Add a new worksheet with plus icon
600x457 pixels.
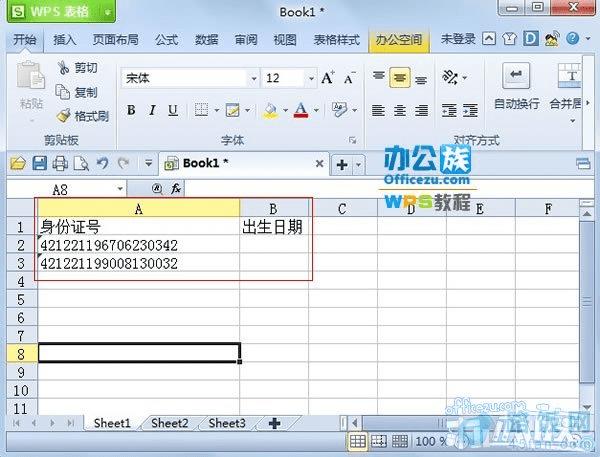pyautogui.click(x=274, y=423)
